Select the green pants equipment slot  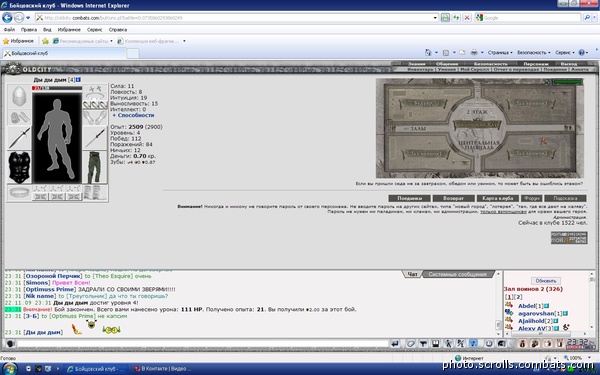[x=95, y=167]
